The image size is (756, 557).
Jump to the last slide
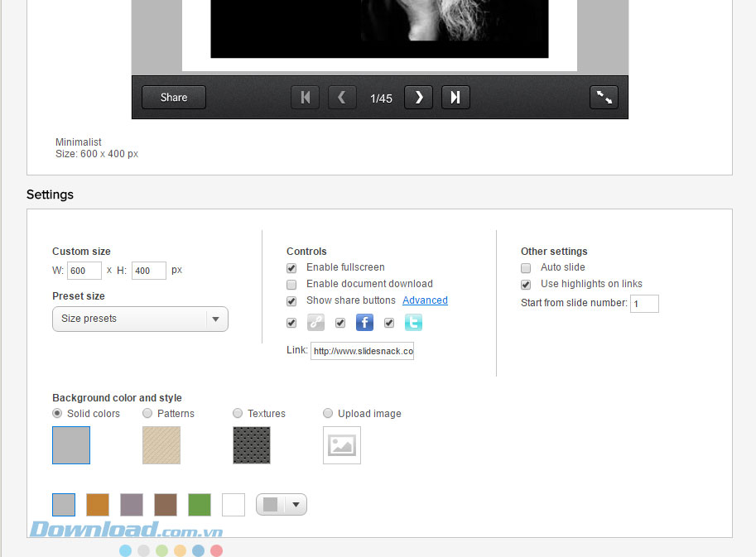(x=455, y=98)
